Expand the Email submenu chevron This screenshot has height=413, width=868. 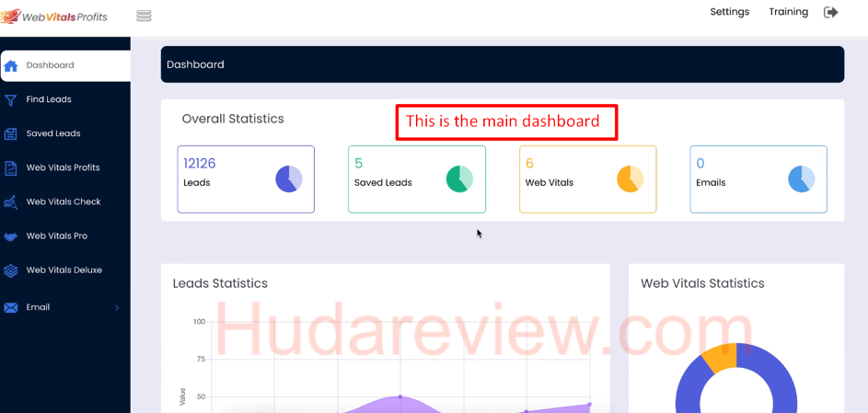[x=117, y=307]
